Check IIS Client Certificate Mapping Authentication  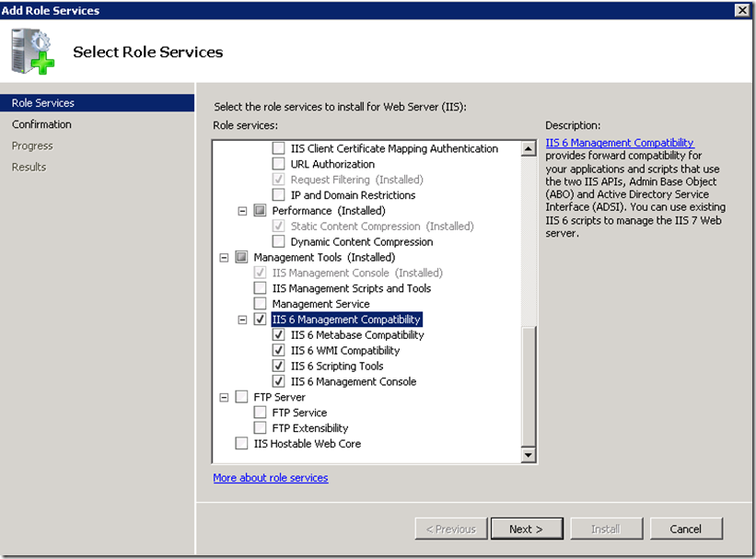[278, 148]
